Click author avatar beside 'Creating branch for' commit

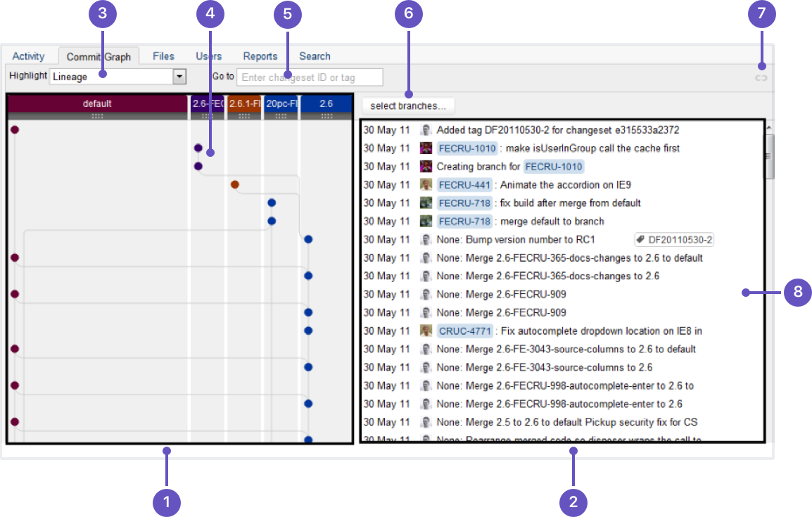point(426,167)
